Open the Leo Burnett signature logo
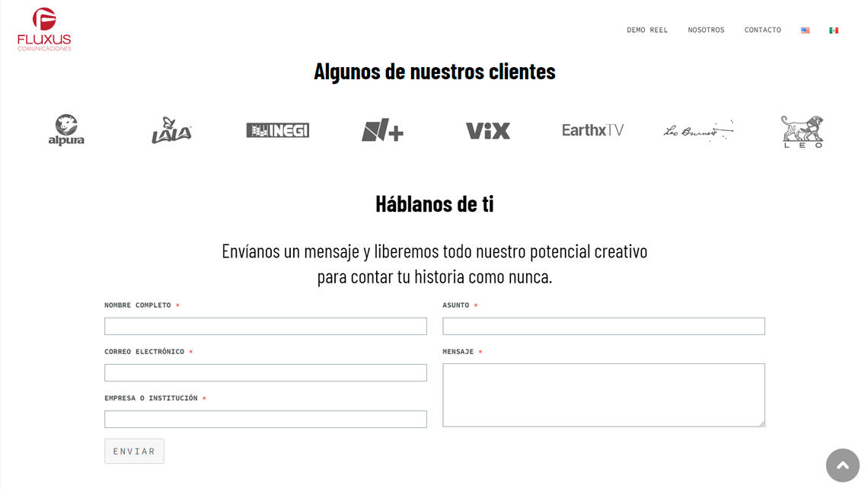This screenshot has width=868, height=489. click(x=698, y=131)
